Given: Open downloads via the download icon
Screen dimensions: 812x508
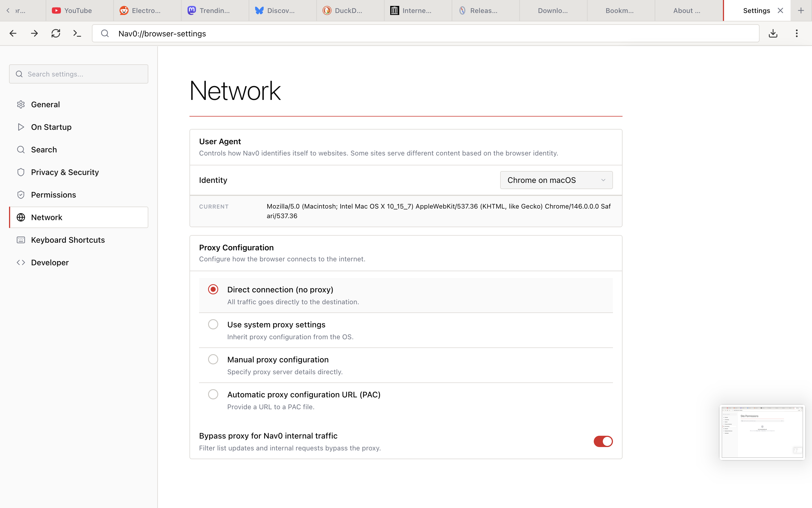Looking at the screenshot, I should click(x=773, y=33).
